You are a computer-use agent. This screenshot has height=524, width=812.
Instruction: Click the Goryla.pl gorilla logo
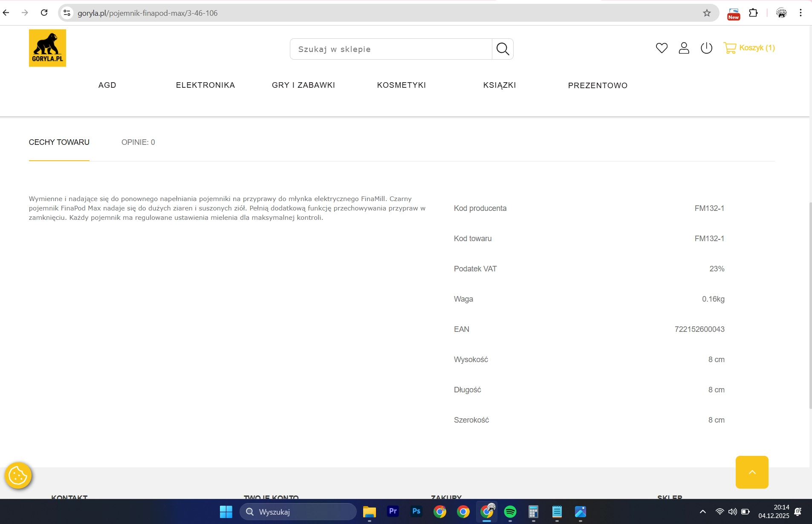(x=47, y=48)
